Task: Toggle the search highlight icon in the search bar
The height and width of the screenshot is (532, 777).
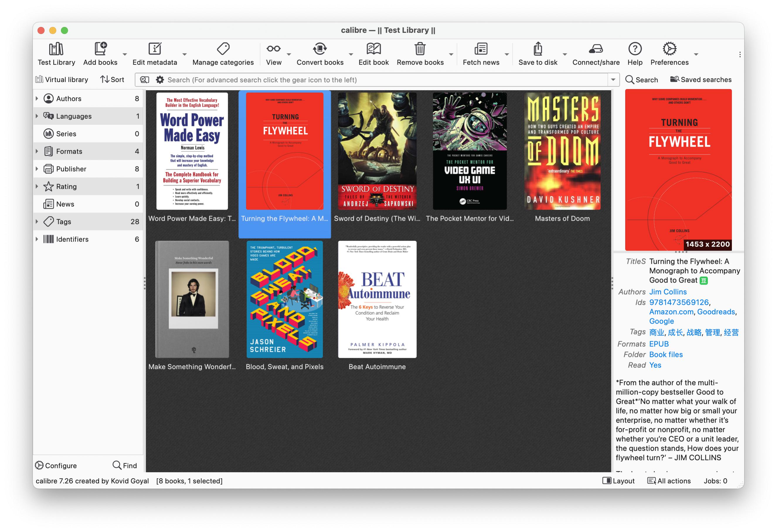Action: click(144, 80)
